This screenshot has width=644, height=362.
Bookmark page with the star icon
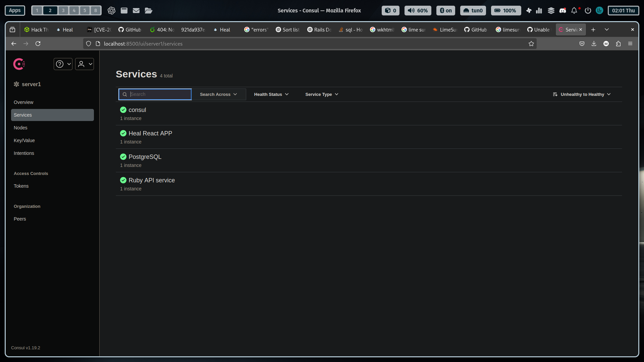point(531,44)
